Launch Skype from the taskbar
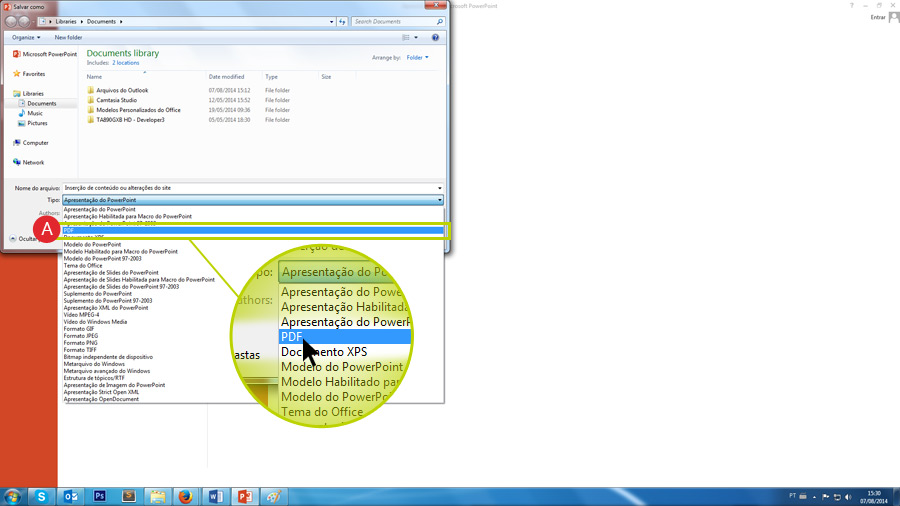 pos(42,495)
